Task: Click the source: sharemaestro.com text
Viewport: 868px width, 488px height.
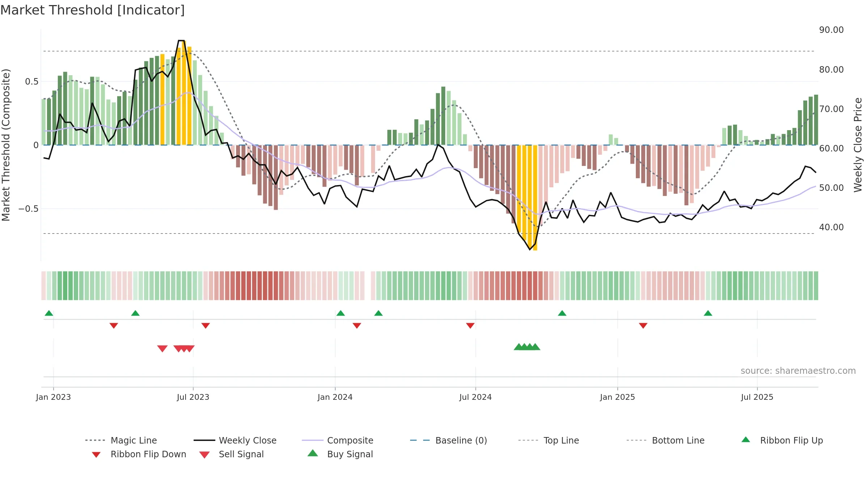Action: (x=798, y=371)
